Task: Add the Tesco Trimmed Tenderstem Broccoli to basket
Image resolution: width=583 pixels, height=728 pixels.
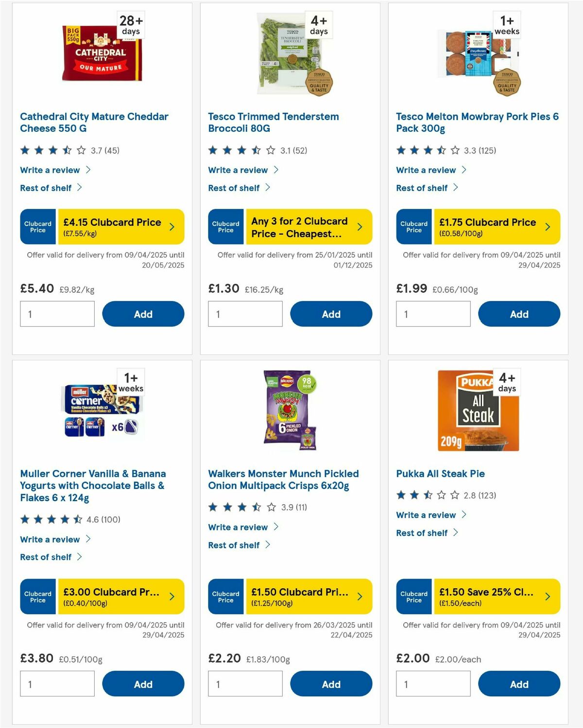Action: click(x=331, y=314)
